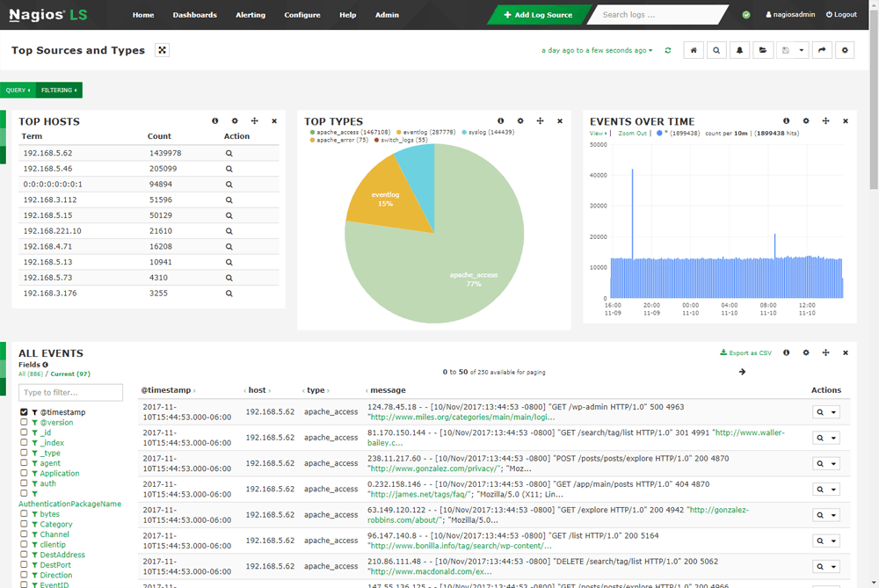879x588 pixels.
Task: Open the time range dropdown
Action: (596, 51)
